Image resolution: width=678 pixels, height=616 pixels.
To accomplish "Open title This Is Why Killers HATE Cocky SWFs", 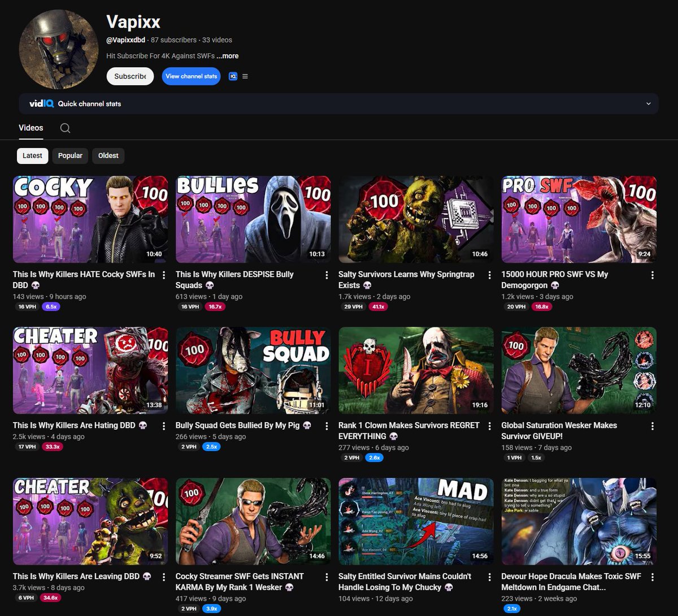I will [x=84, y=280].
